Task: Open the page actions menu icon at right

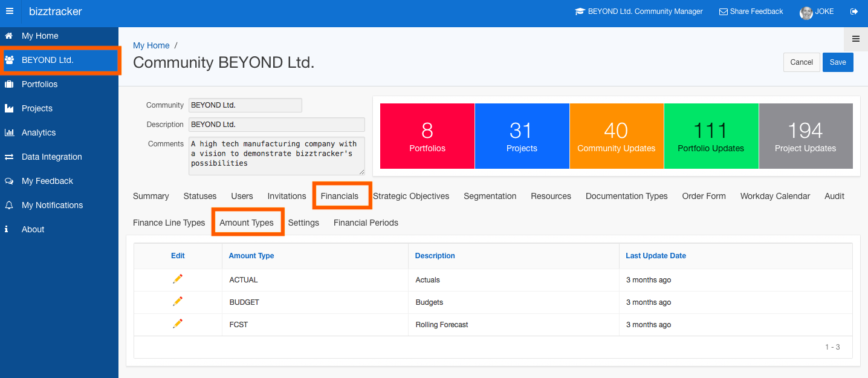Action: 856,39
